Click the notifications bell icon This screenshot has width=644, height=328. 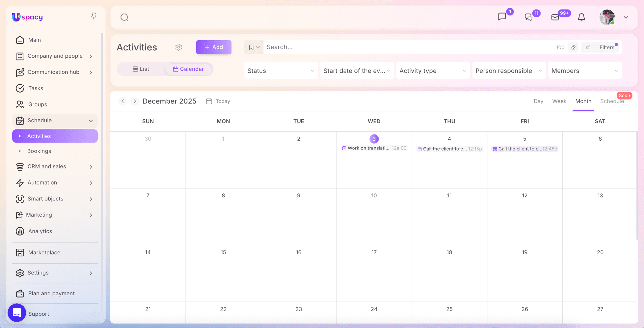coord(581,17)
